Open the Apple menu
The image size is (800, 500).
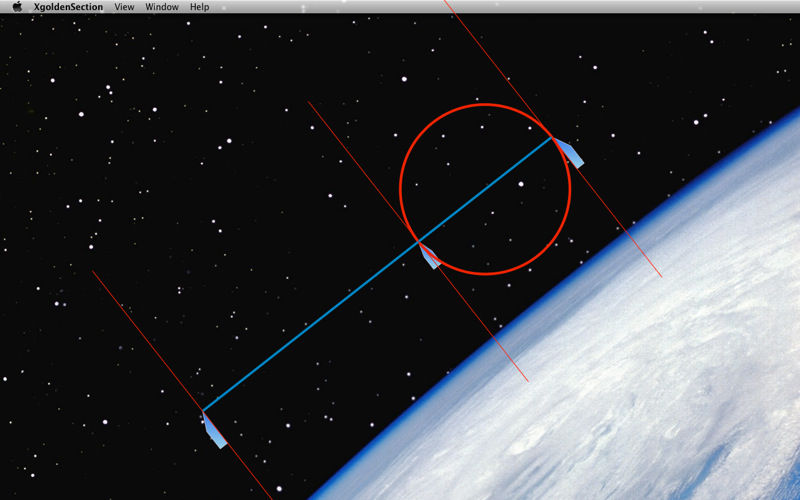point(17,7)
